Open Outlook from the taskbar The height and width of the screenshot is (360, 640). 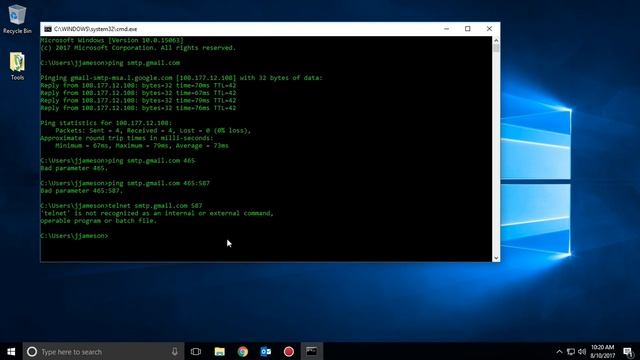tap(266, 351)
